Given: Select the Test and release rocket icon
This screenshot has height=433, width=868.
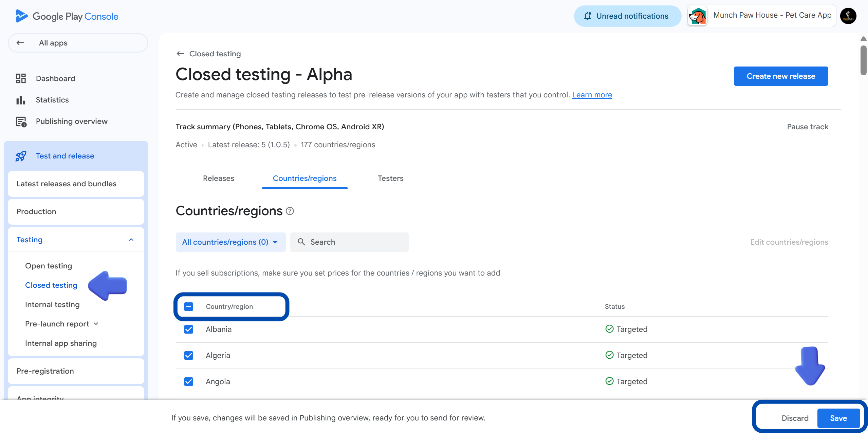Looking at the screenshot, I should pyautogui.click(x=21, y=156).
